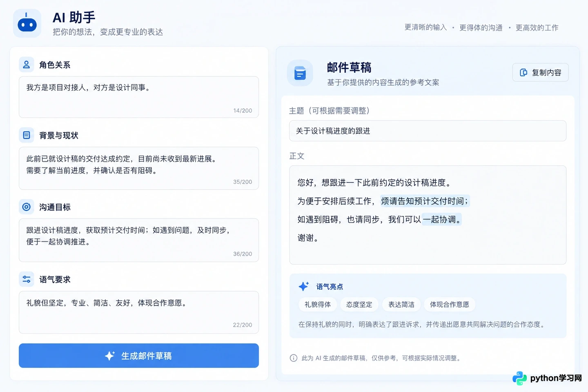Select the 态度坚定 tag

[359, 305]
